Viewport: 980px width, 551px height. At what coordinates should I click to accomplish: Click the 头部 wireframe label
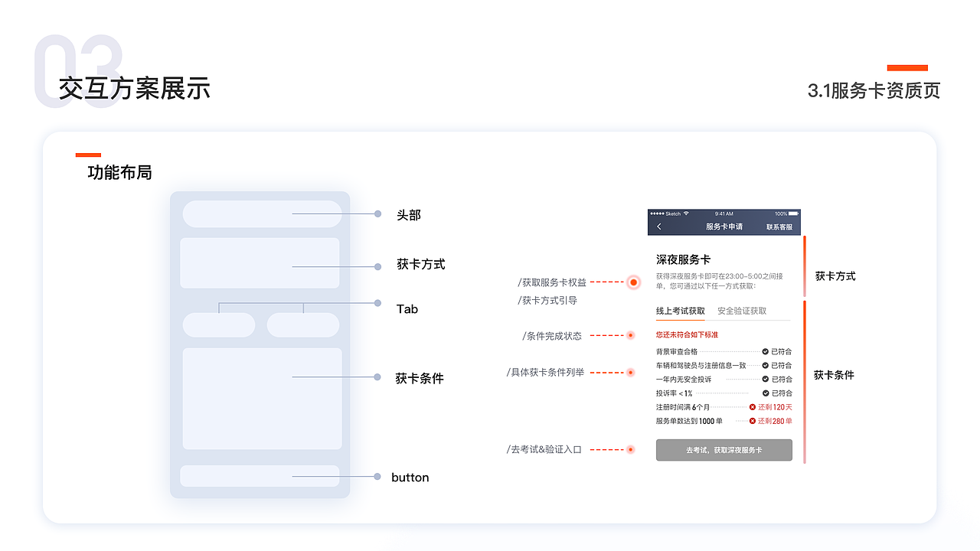point(409,215)
